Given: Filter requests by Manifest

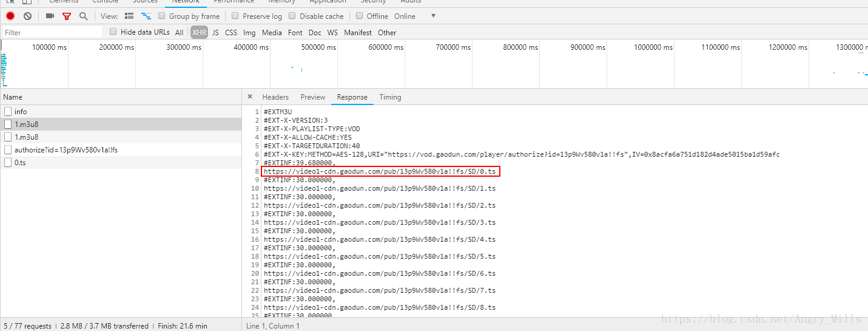Looking at the screenshot, I should coord(358,33).
